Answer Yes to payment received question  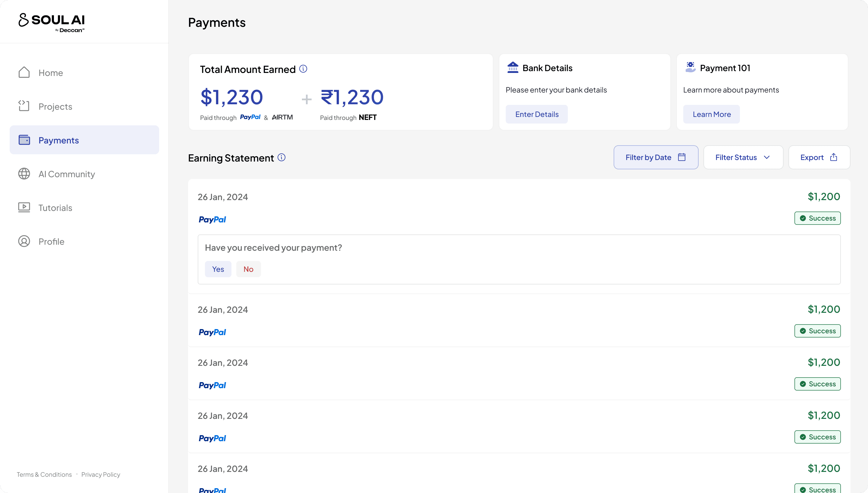pyautogui.click(x=218, y=269)
